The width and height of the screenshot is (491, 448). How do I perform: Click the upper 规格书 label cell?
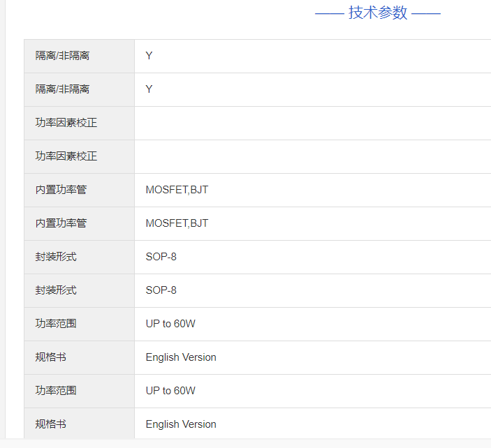pyautogui.click(x=51, y=357)
